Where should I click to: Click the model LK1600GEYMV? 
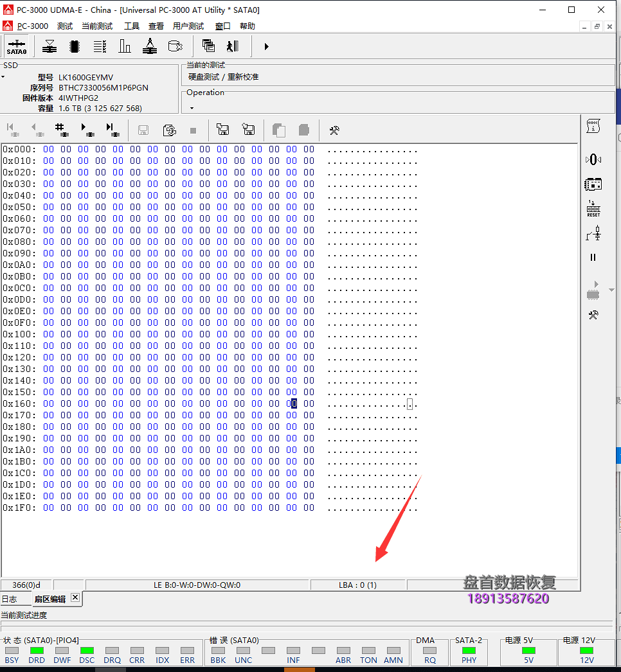point(85,78)
